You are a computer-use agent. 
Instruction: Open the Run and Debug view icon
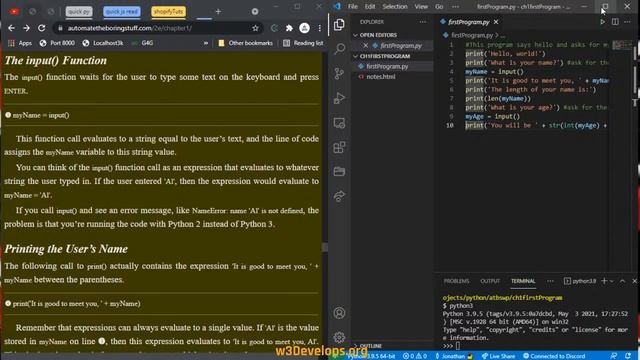[339, 98]
